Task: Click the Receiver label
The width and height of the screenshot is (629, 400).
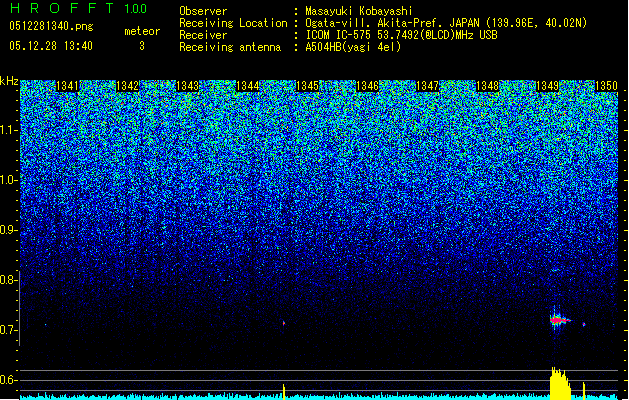Action: coord(203,35)
